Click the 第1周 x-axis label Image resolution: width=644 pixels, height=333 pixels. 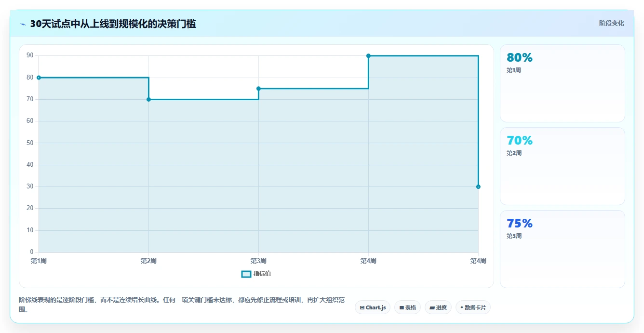[x=39, y=261]
